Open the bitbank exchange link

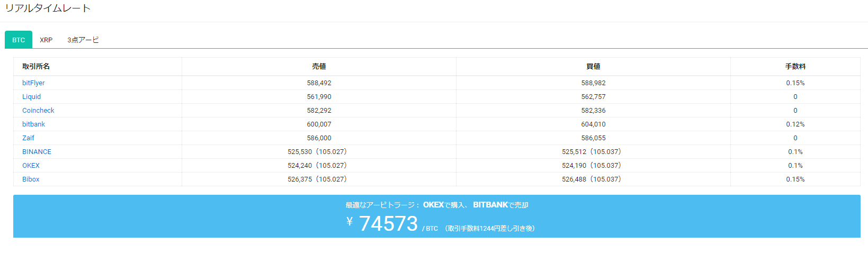(x=33, y=124)
